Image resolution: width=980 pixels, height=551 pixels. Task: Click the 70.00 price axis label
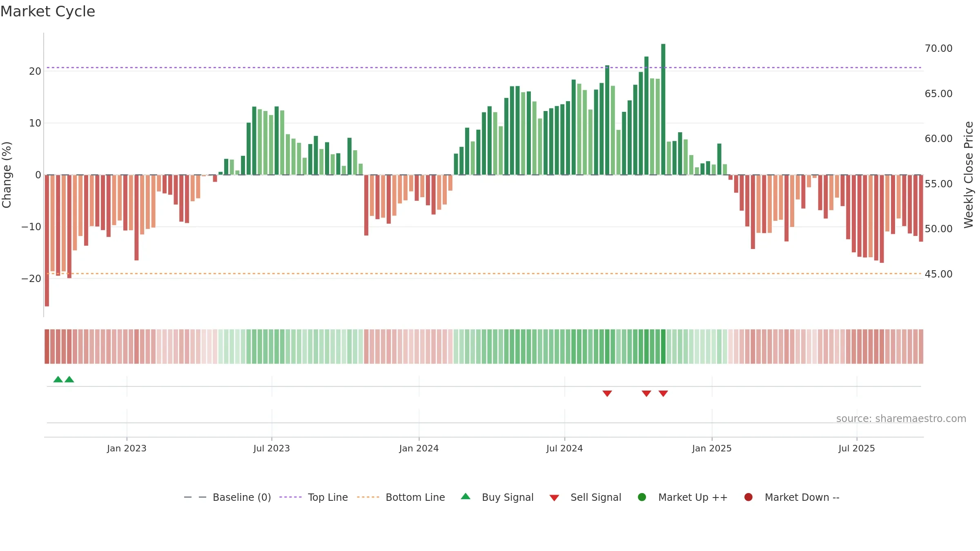tap(938, 49)
